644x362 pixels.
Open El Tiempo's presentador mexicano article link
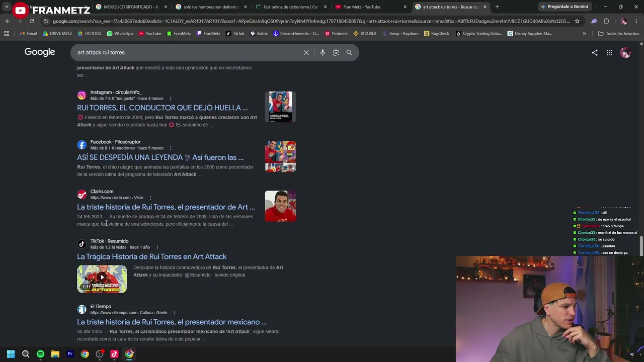pos(172,322)
